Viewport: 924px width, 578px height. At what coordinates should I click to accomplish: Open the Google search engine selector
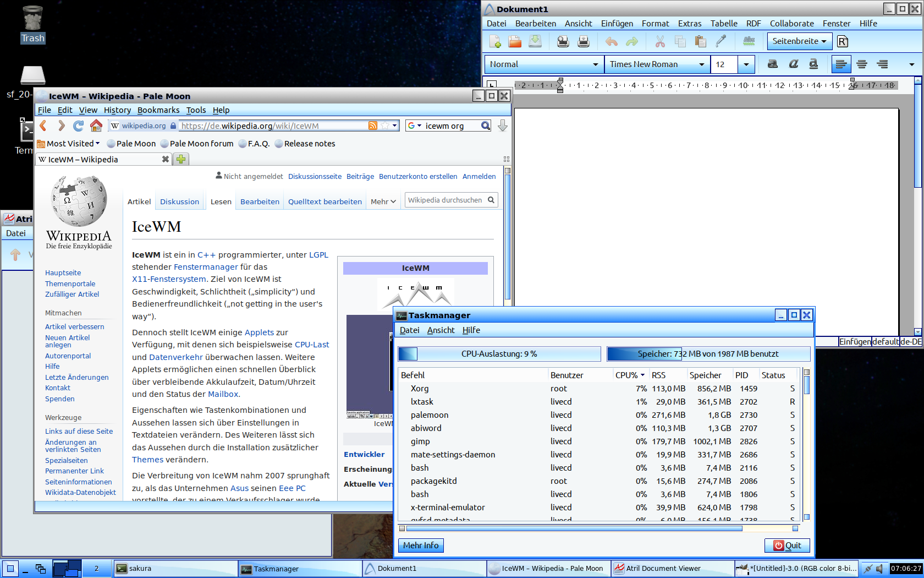point(415,126)
